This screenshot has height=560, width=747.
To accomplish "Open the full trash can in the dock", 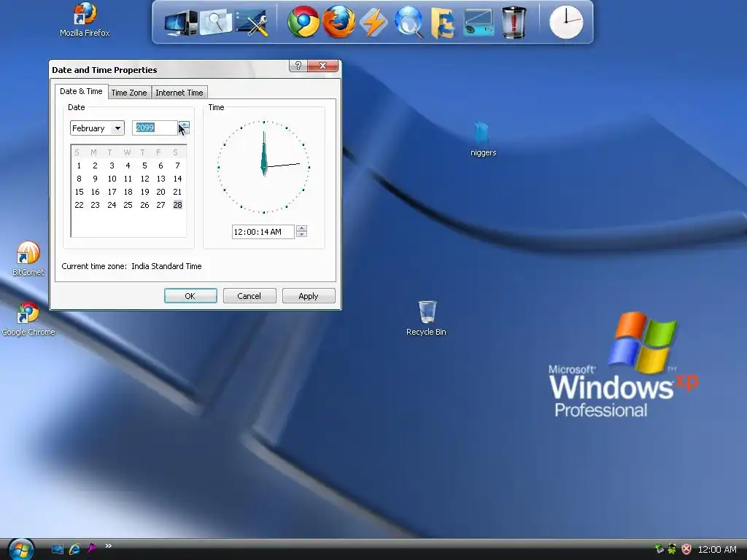I will 514,22.
